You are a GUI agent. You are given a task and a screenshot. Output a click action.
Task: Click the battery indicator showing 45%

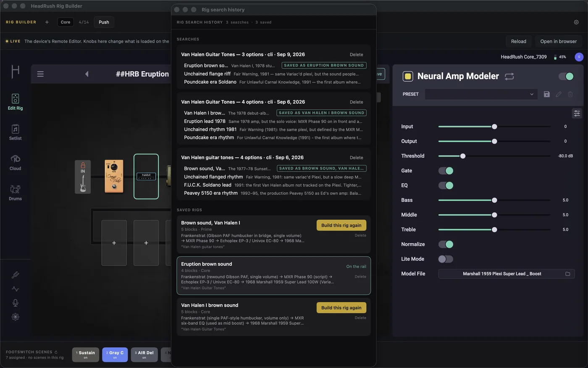pyautogui.click(x=560, y=57)
